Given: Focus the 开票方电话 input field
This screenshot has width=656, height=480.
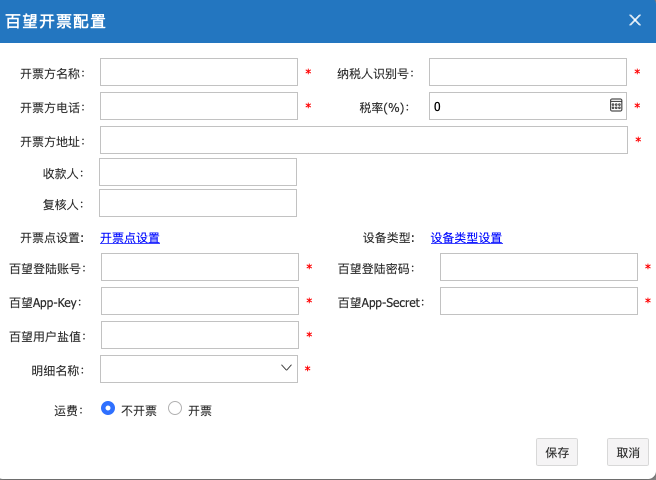Looking at the screenshot, I should [199, 106].
